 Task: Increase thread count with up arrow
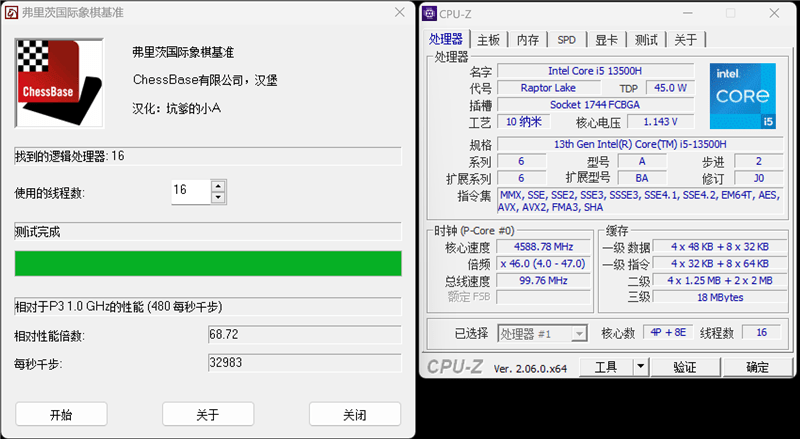[x=218, y=186]
